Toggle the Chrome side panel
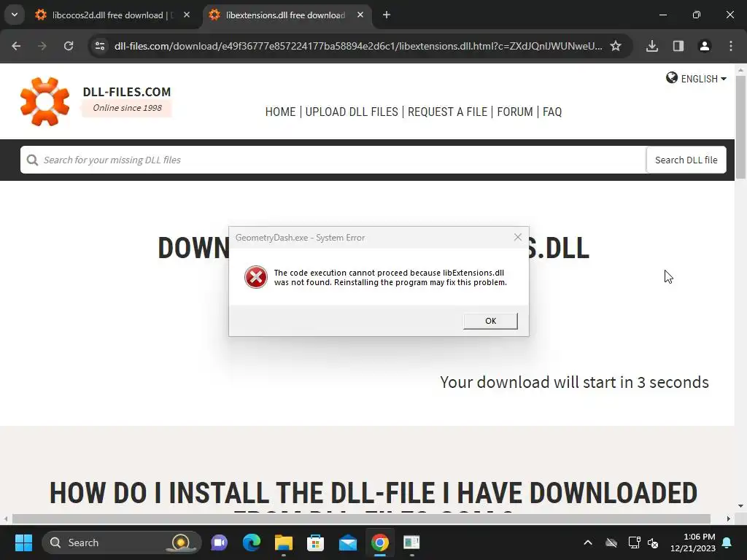Image resolution: width=747 pixels, height=560 pixels. [x=678, y=46]
